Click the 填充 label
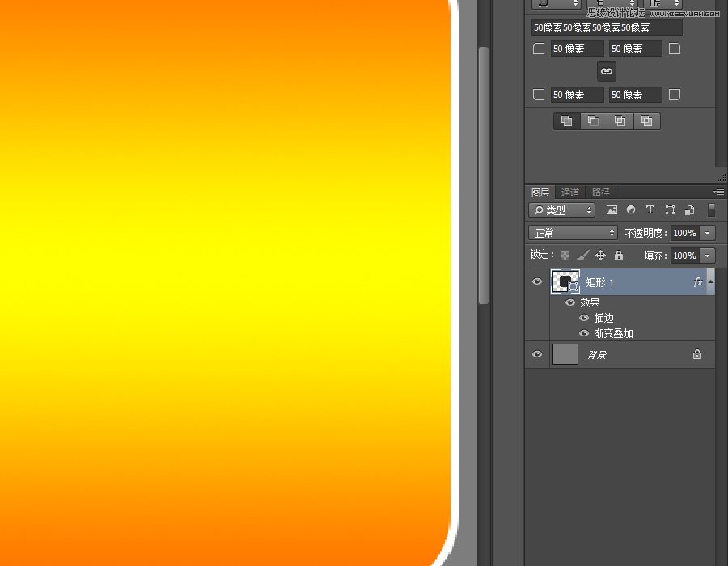Viewport: 728px width, 566px height. 655,256
